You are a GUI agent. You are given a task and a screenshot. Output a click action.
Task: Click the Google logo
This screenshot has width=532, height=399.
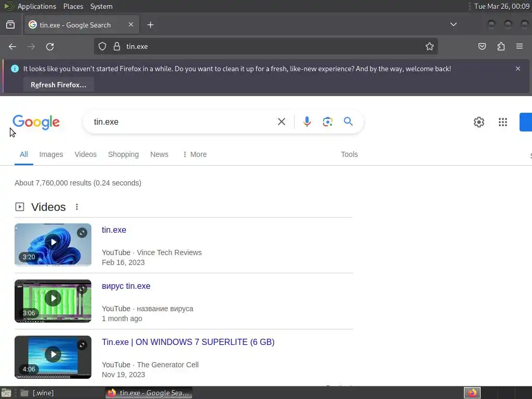coord(36,122)
